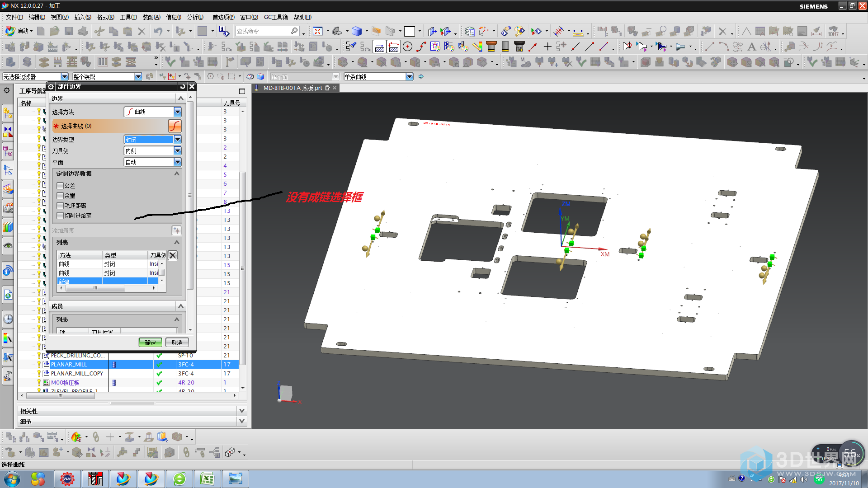Screen dimensions: 868x488
Task: Click the Information window icon in top toolbar
Action: 224,31
